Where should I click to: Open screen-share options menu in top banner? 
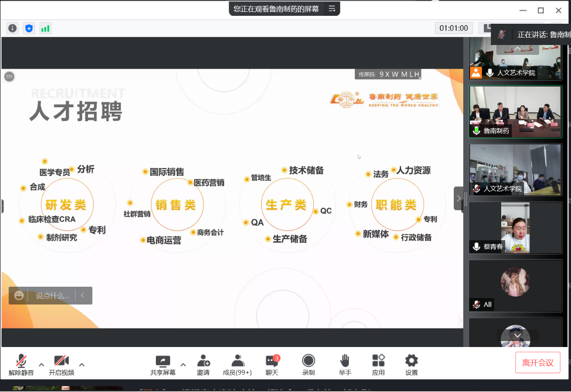332,9
